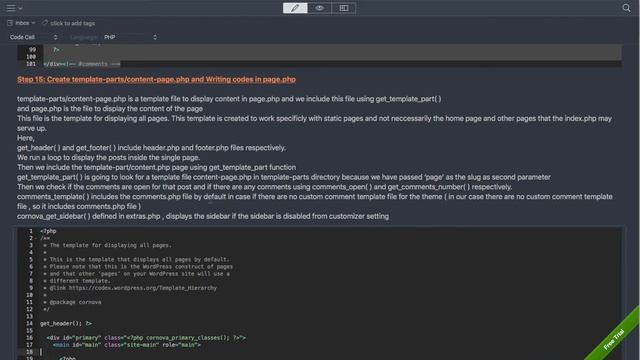640x360 pixels.
Task: Open the PHP language dropdown
Action: tap(130, 37)
